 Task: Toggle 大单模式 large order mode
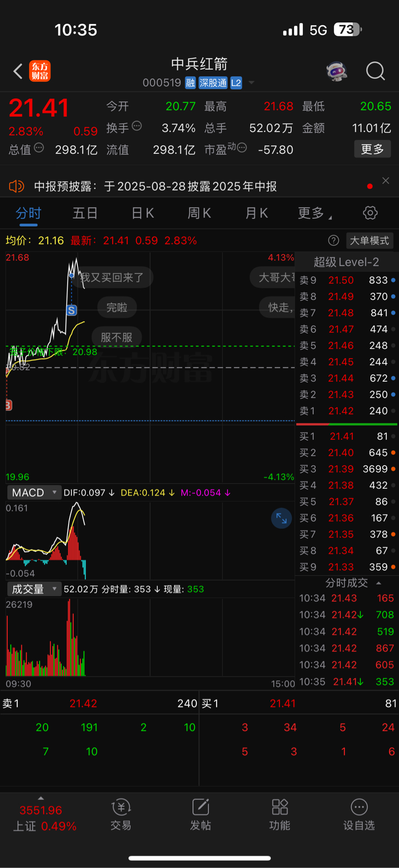tap(369, 240)
